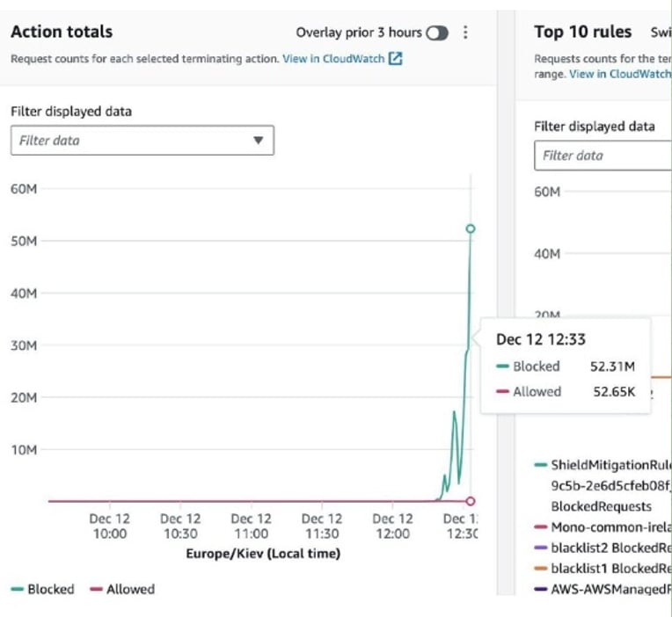672x617 pixels.
Task: Click the dropdown arrow in Filter data box
Action: [x=258, y=141]
